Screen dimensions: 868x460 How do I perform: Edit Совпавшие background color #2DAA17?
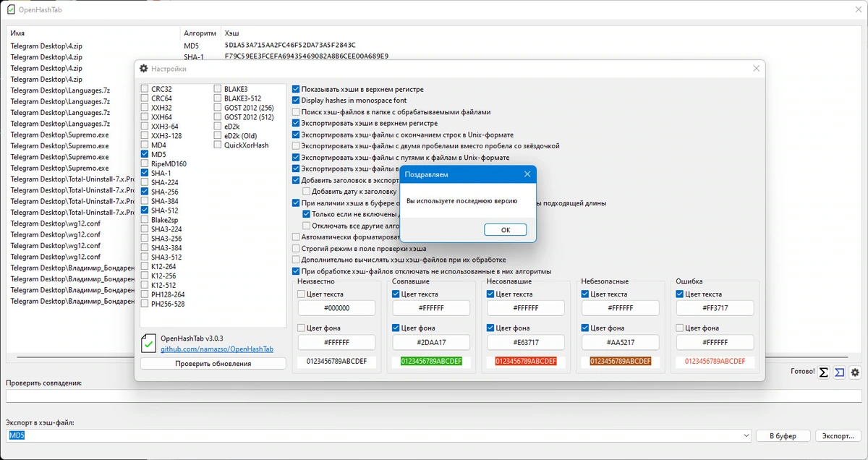coord(431,342)
